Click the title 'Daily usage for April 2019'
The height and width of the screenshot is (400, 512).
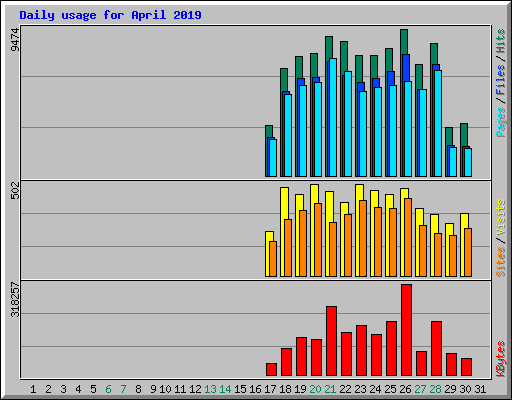(x=110, y=15)
